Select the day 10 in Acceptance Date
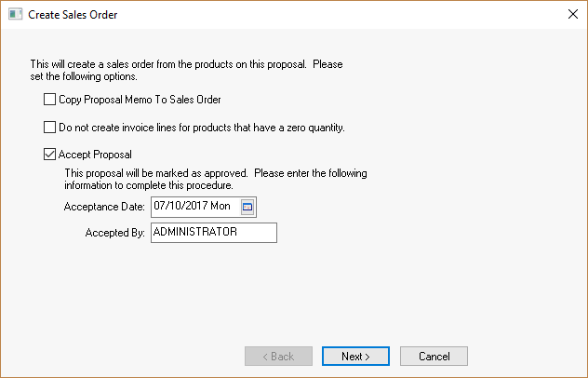Viewport: 588px width, 378px height. point(175,206)
